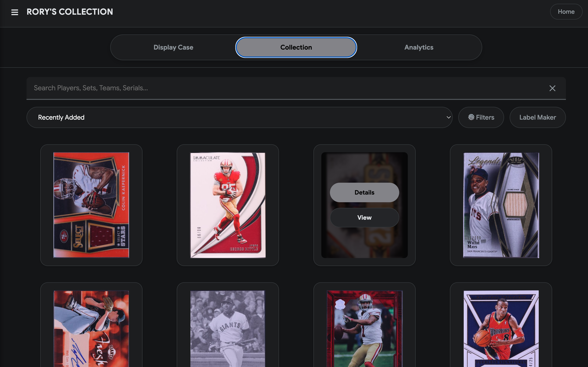Viewport: 588px width, 367px height.
Task: Select the Collection tab
Action: click(x=296, y=47)
